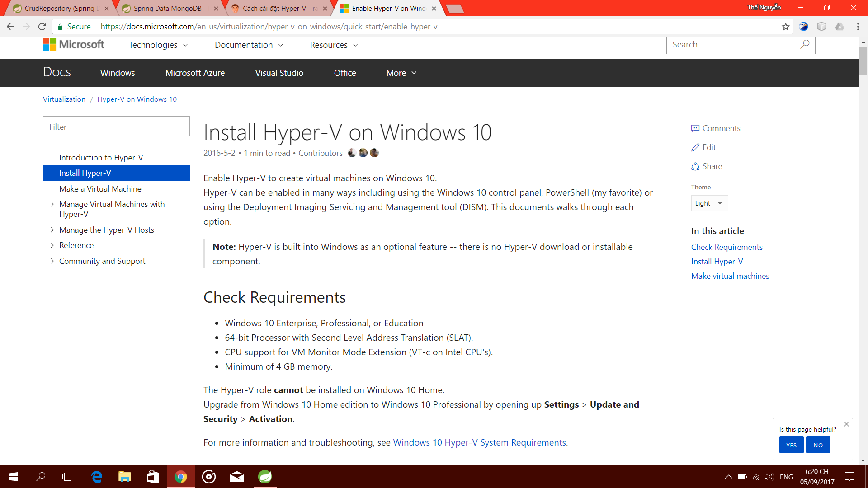Expand the Reference tree section
This screenshot has height=488, width=868.
tap(52, 245)
